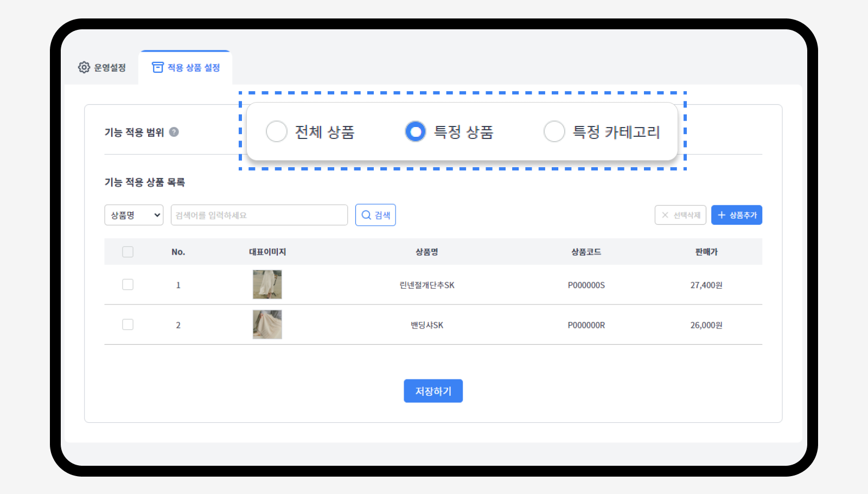Click the gear icon beside 운영설정
The height and width of the screenshot is (494, 868).
[84, 67]
